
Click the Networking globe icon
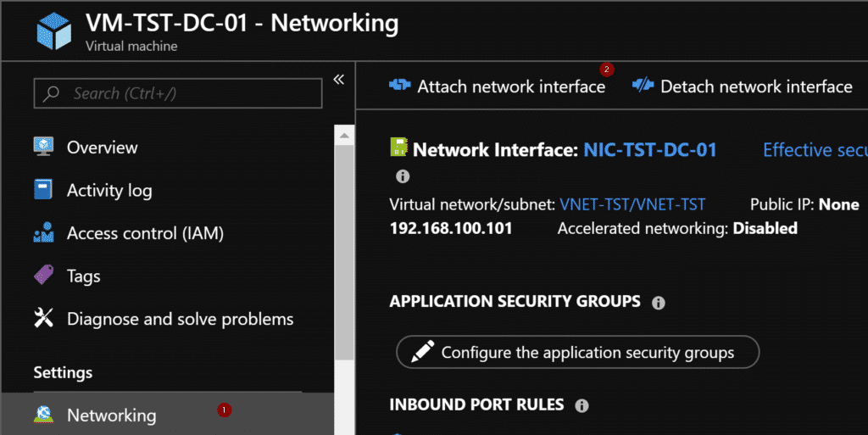[x=43, y=415]
